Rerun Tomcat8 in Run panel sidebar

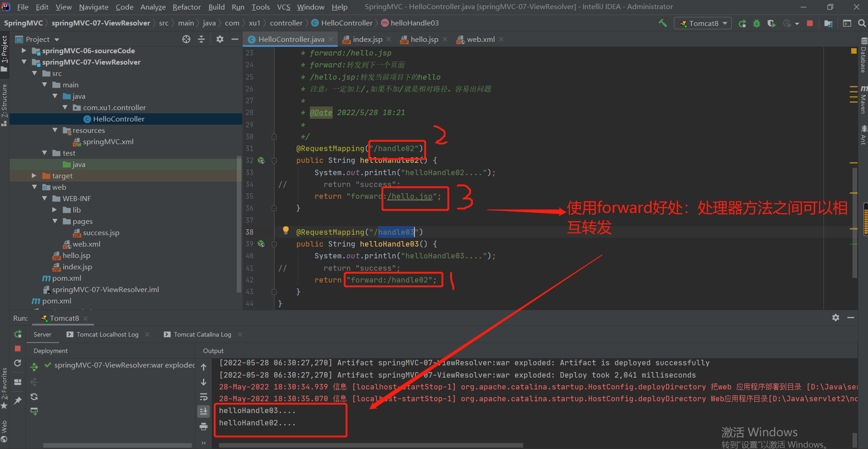[x=18, y=334]
